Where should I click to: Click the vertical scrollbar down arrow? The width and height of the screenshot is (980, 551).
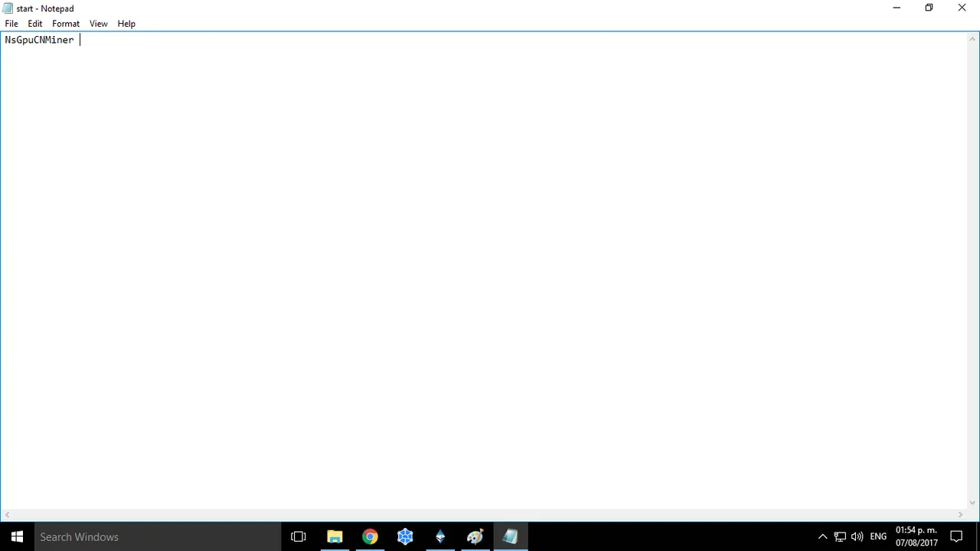tap(973, 503)
